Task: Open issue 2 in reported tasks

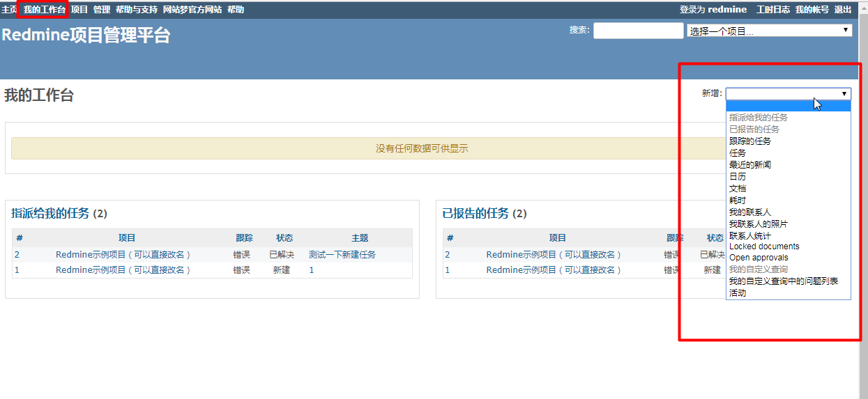Action: click(x=448, y=255)
